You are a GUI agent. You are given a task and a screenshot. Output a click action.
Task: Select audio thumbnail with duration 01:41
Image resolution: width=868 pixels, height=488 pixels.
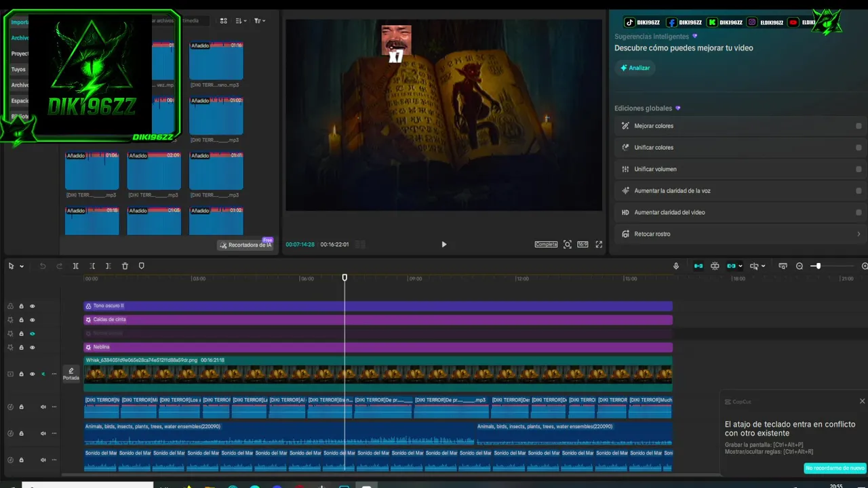click(216, 171)
